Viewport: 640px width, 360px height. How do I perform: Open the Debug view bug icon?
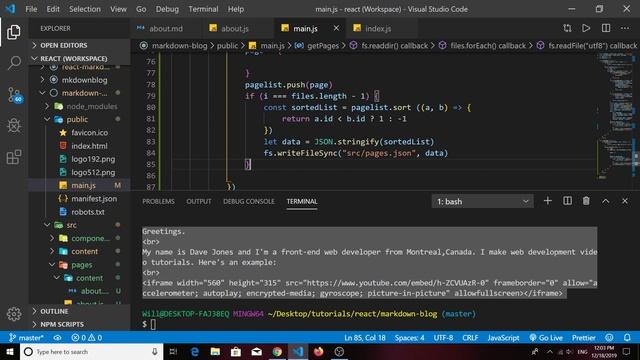pos(14,126)
